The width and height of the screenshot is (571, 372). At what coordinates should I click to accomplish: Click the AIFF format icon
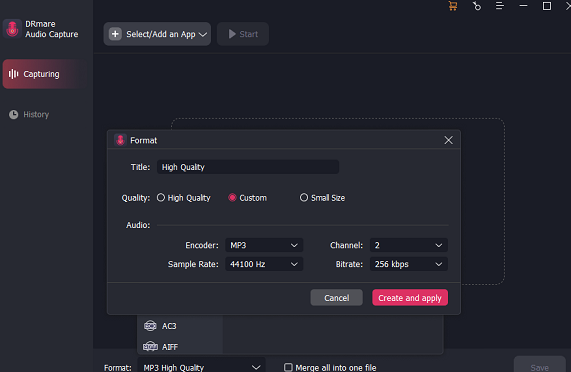[150, 347]
